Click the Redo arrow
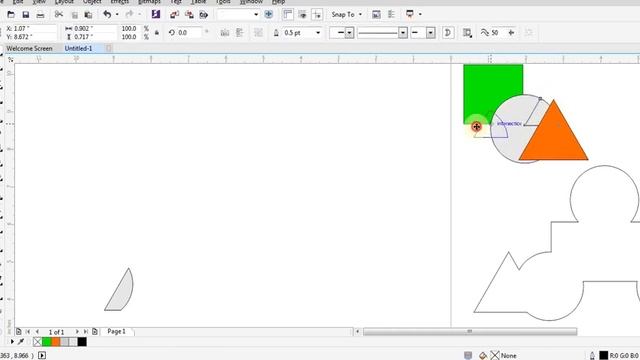The height and width of the screenshot is (360, 640). (129, 15)
